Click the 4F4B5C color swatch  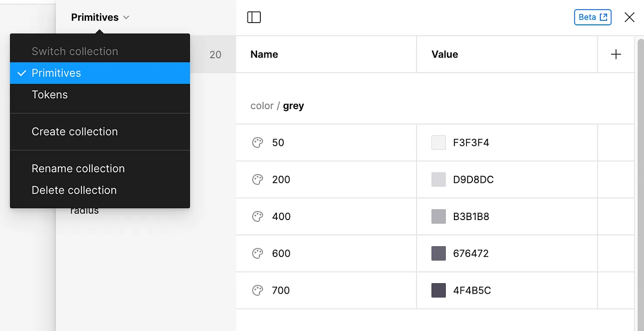click(x=438, y=290)
